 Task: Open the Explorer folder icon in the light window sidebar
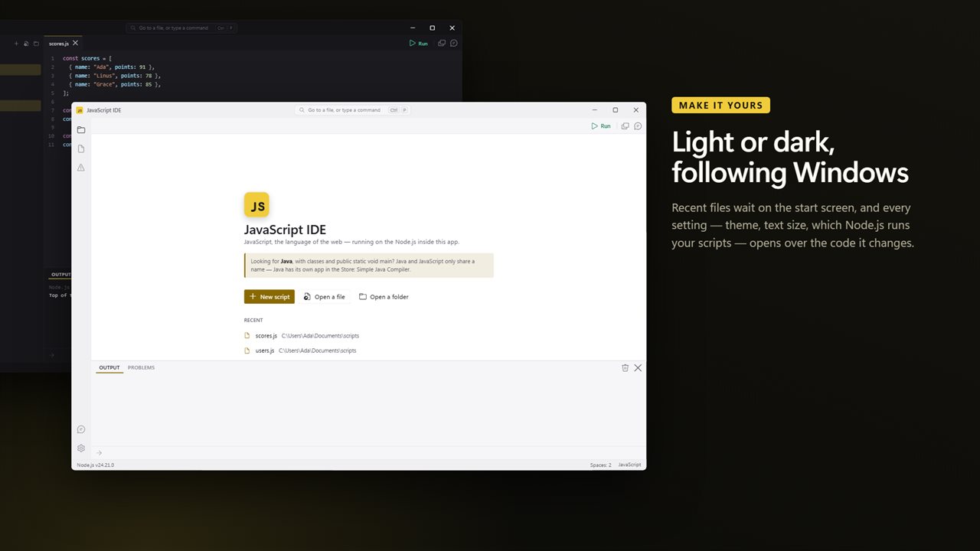[x=81, y=130]
